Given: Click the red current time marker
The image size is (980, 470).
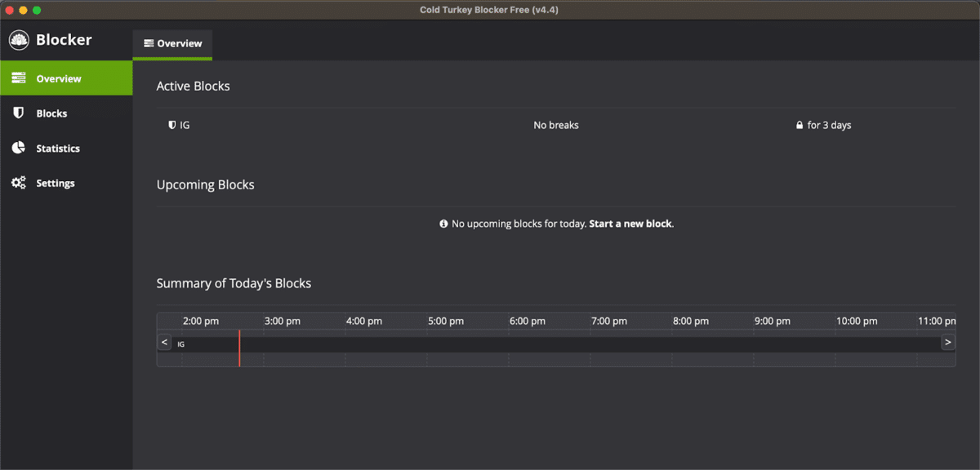Looking at the screenshot, I should coord(239,348).
